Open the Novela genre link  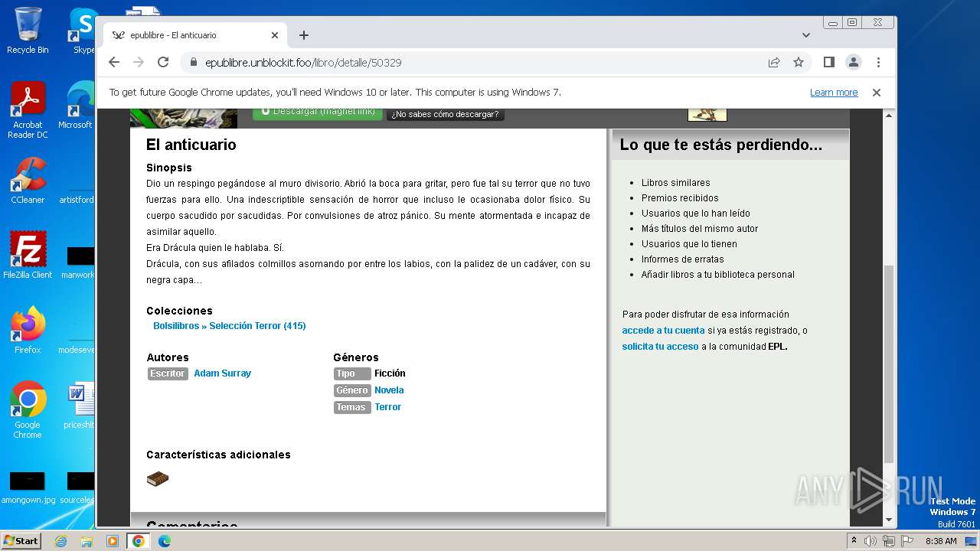tap(389, 390)
